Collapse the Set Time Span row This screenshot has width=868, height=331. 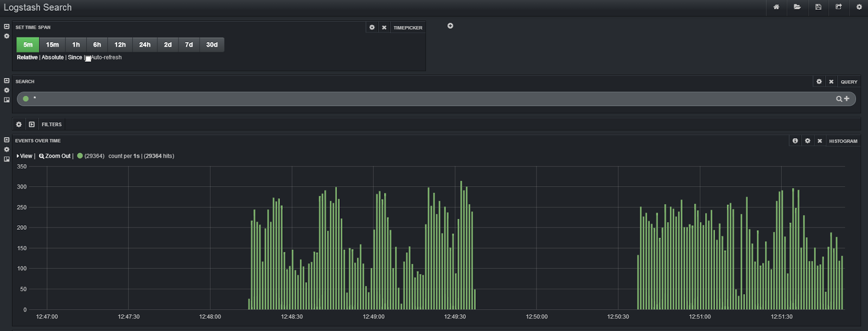click(7, 27)
